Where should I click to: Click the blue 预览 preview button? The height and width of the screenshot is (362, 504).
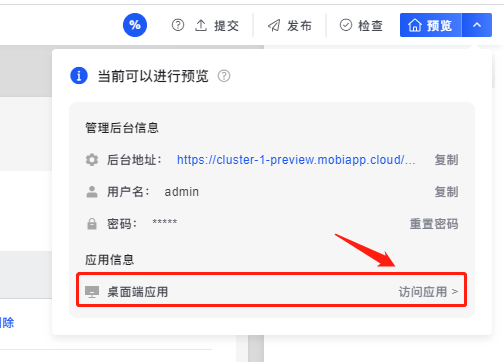point(431,25)
